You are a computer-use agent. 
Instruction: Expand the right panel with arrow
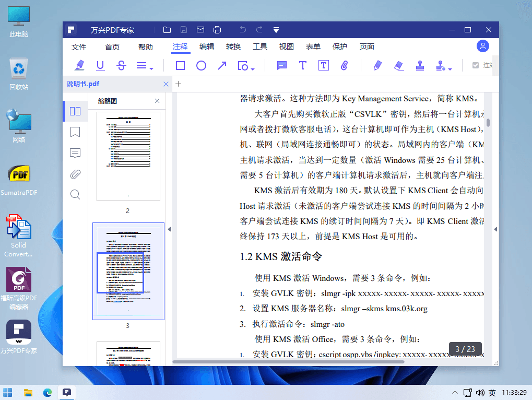point(495,229)
